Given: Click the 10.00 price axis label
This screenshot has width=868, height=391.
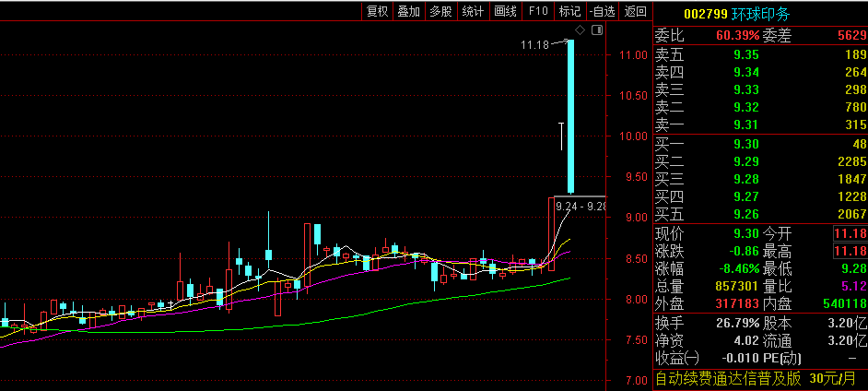Looking at the screenshot, I should pos(634,136).
